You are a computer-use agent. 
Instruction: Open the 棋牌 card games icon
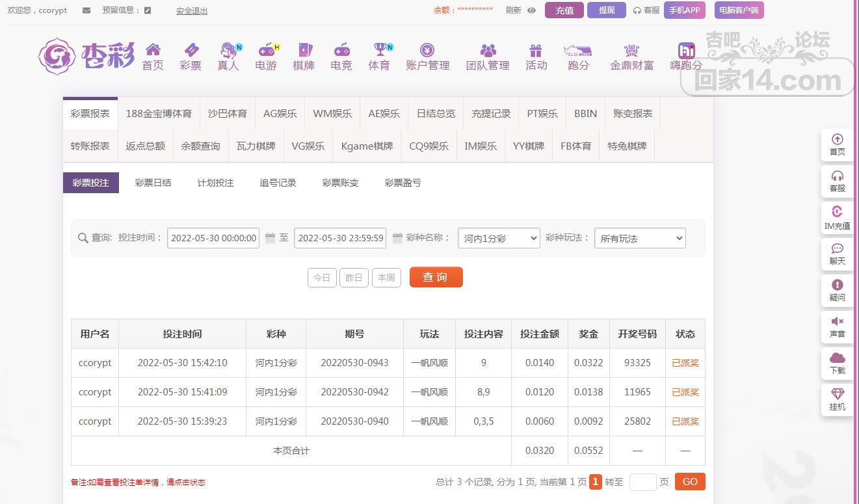pos(304,50)
